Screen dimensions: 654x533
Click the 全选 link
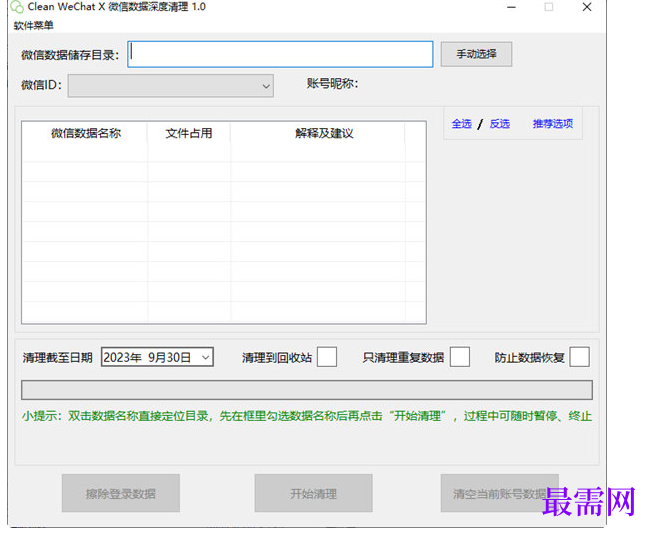(461, 123)
